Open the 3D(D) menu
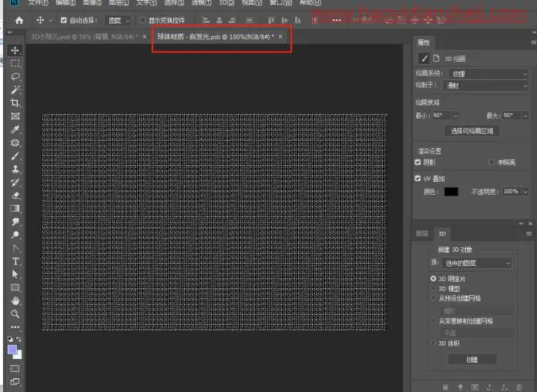This screenshot has width=537, height=392. coord(227,3)
